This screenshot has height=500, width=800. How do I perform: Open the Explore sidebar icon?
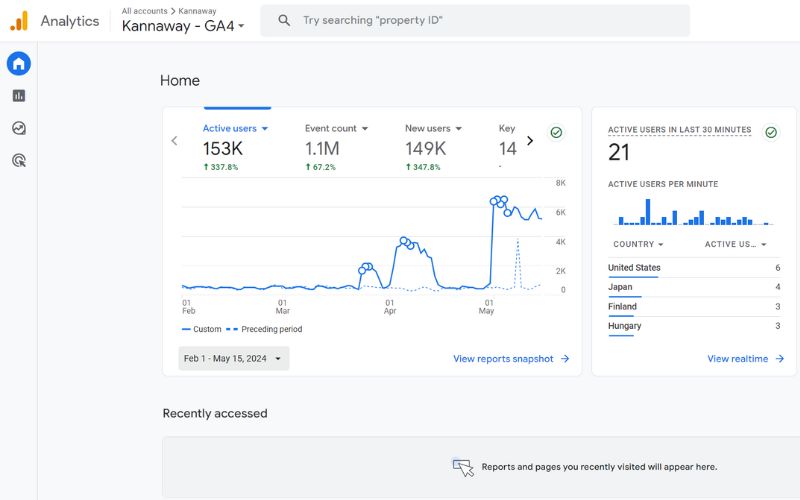click(x=19, y=128)
